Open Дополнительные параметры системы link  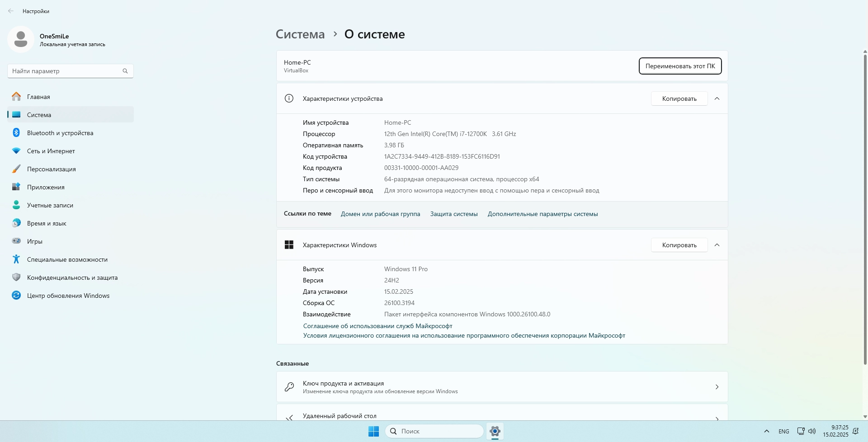(x=542, y=214)
